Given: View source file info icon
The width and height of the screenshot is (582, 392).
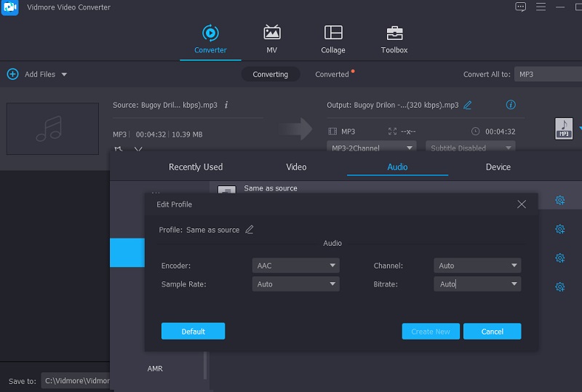Looking at the screenshot, I should tap(226, 105).
